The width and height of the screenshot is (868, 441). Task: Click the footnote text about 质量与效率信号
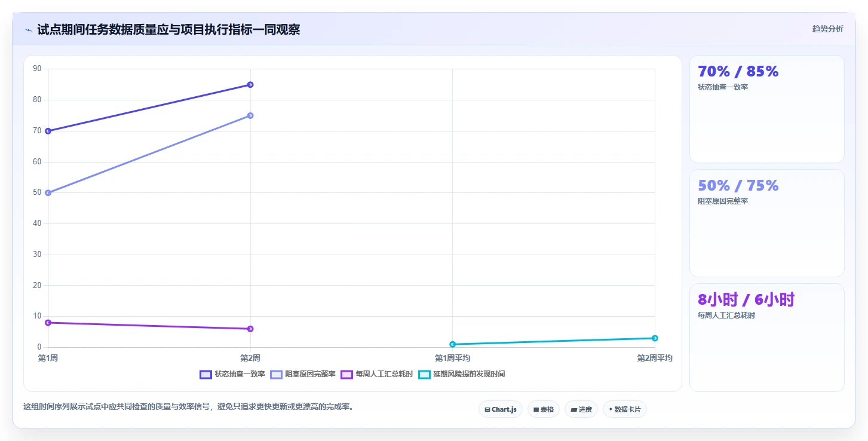(x=188, y=407)
